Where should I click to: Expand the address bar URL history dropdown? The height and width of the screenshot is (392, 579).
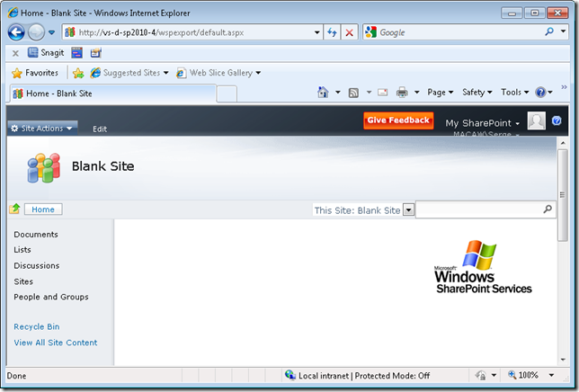tap(316, 32)
